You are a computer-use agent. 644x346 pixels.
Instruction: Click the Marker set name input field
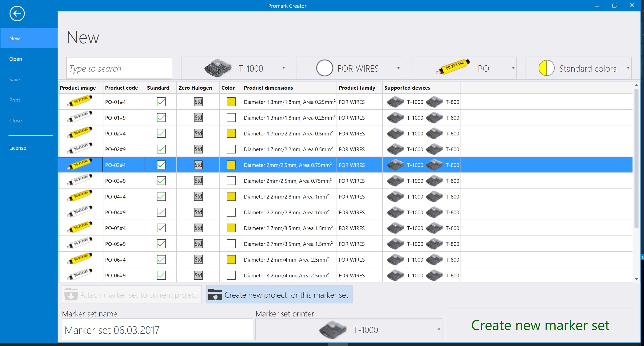click(x=157, y=329)
